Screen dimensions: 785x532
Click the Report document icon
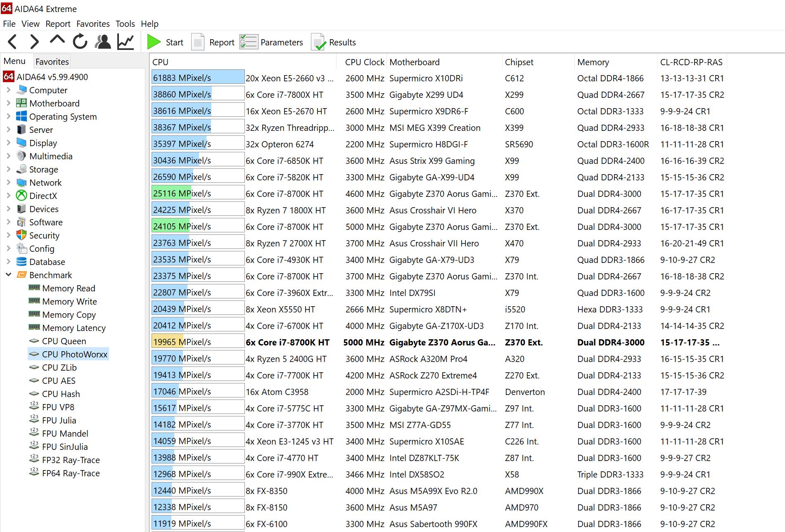(198, 42)
